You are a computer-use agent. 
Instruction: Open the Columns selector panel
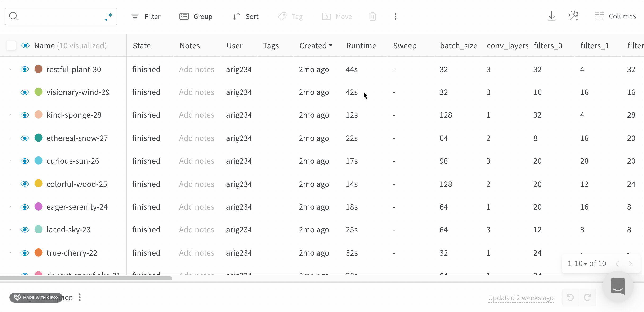click(615, 16)
